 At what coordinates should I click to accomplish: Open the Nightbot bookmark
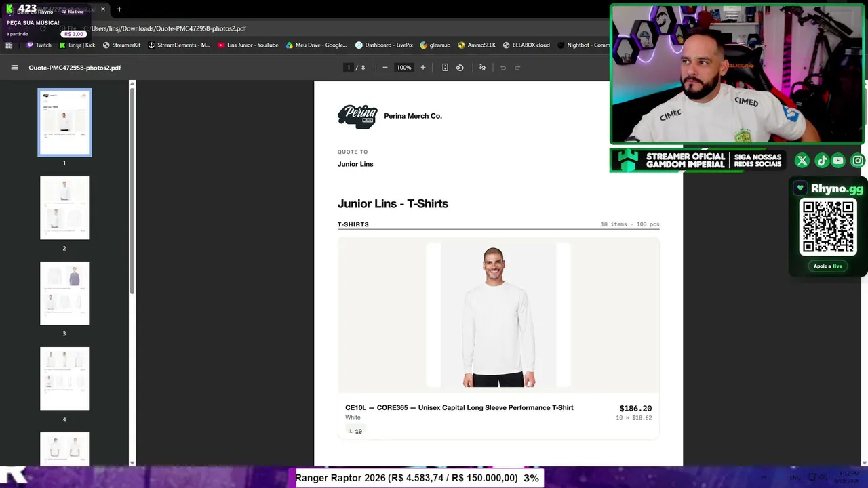[583, 45]
